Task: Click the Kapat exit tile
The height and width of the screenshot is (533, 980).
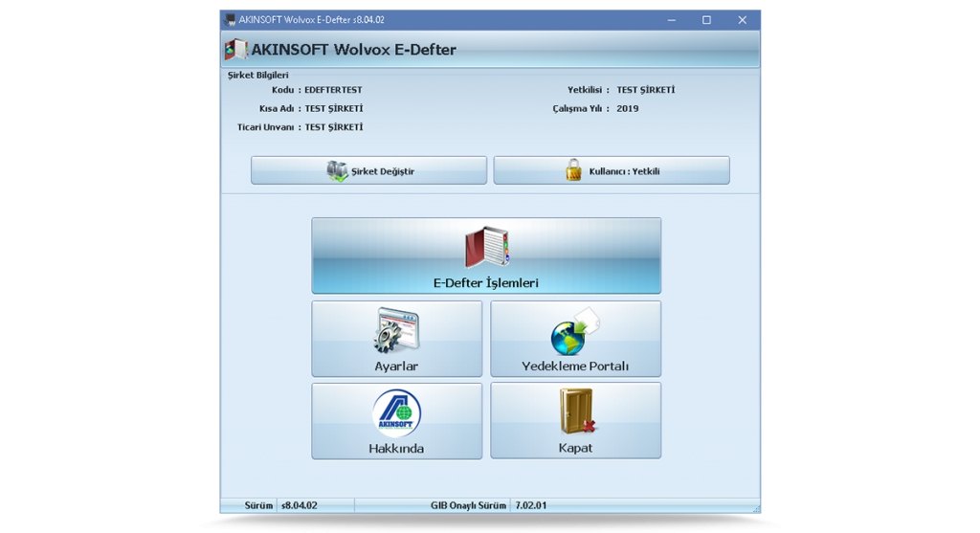Action: coord(575,420)
